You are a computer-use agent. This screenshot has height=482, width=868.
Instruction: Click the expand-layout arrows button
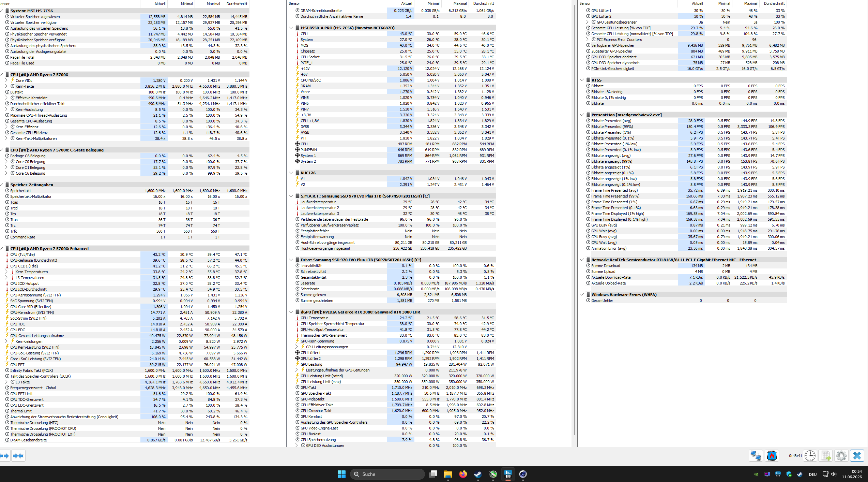tap(5, 456)
